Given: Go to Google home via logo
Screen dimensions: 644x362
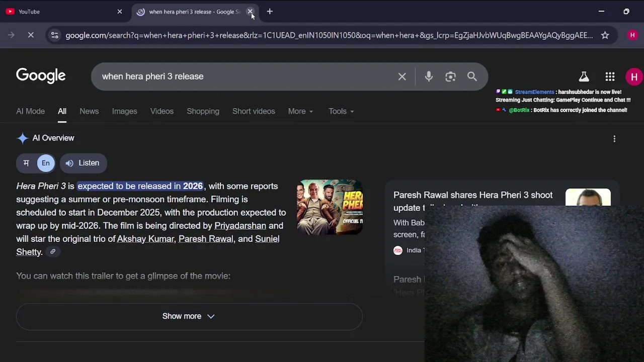Looking at the screenshot, I should (x=41, y=76).
